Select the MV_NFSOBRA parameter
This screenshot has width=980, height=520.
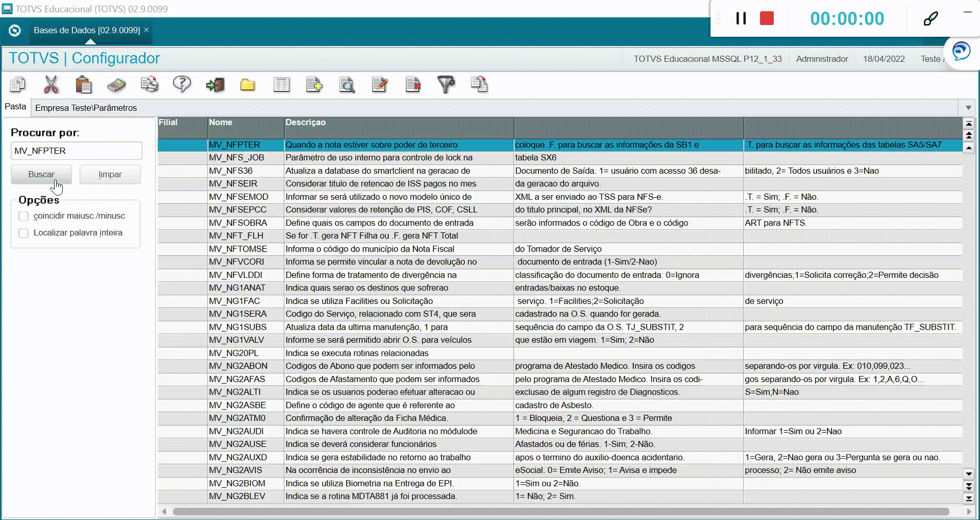pyautogui.click(x=560, y=223)
